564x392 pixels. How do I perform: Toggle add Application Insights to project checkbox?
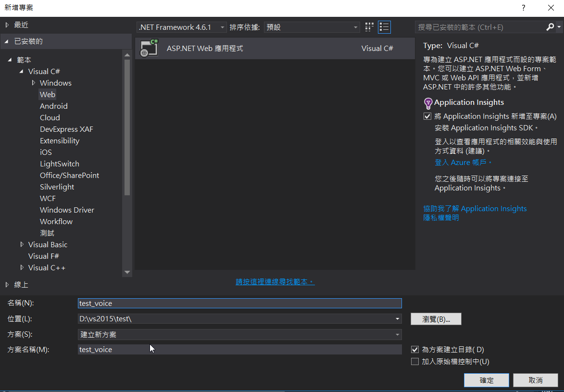(x=427, y=116)
